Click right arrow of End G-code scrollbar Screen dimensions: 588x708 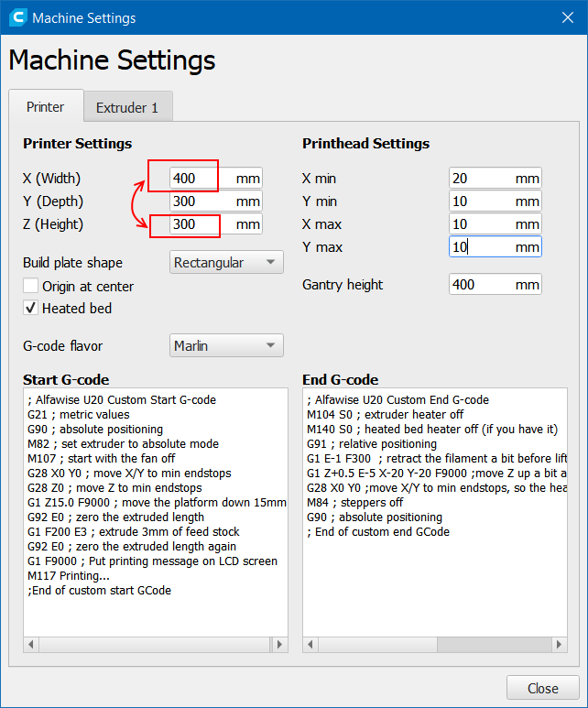[559, 644]
